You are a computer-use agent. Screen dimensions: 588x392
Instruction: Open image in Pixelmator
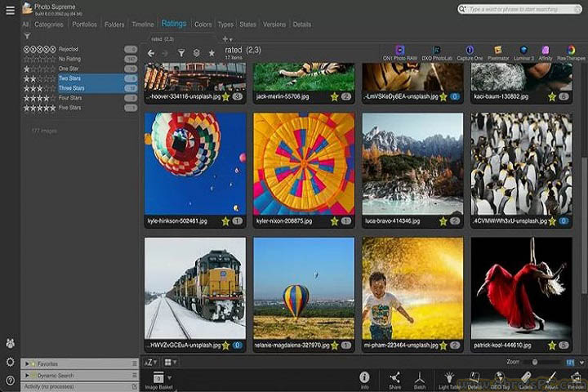click(498, 52)
